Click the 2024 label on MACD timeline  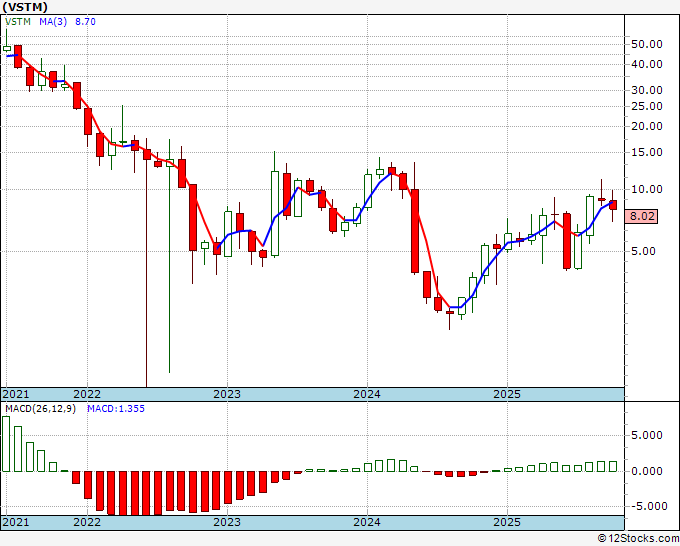pyautogui.click(x=367, y=522)
